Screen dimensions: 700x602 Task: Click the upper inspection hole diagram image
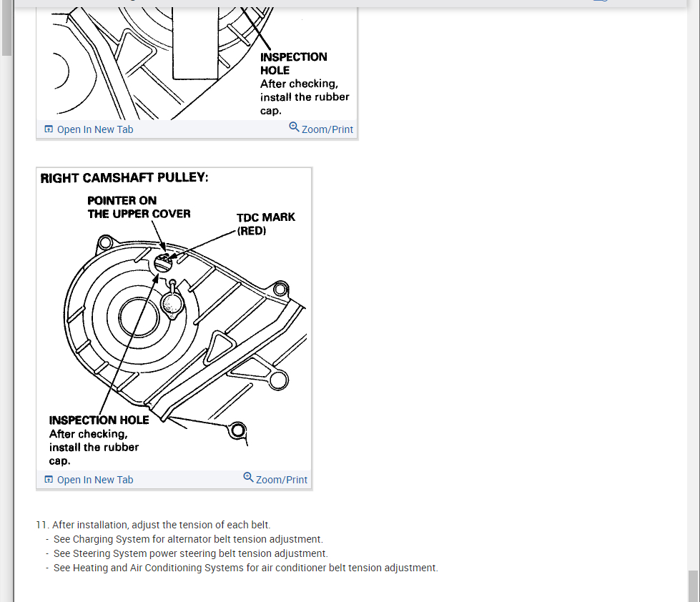pyautogui.click(x=197, y=64)
